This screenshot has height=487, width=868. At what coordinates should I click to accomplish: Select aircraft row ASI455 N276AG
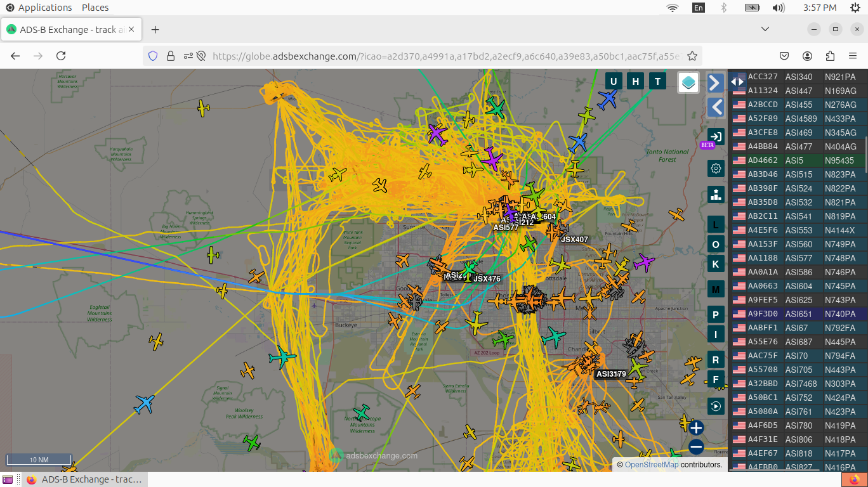coord(798,105)
